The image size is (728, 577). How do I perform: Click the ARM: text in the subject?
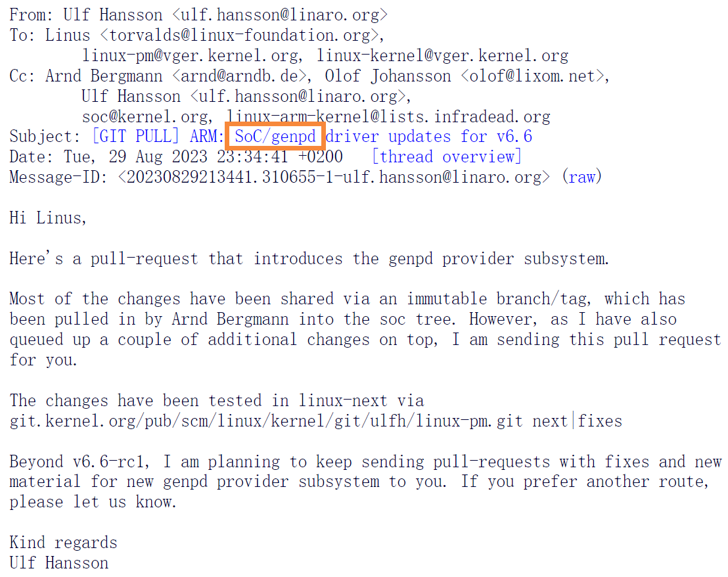pyautogui.click(x=207, y=137)
